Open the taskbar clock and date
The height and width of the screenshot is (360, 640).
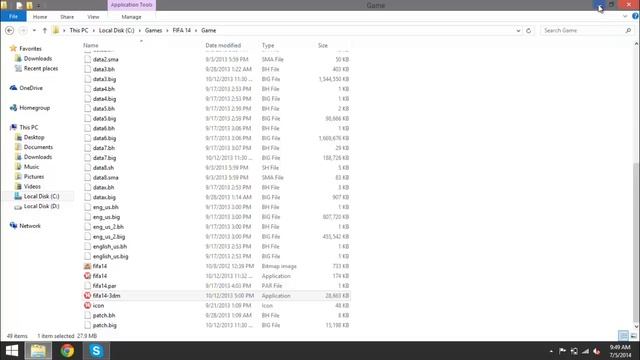[x=620, y=351]
